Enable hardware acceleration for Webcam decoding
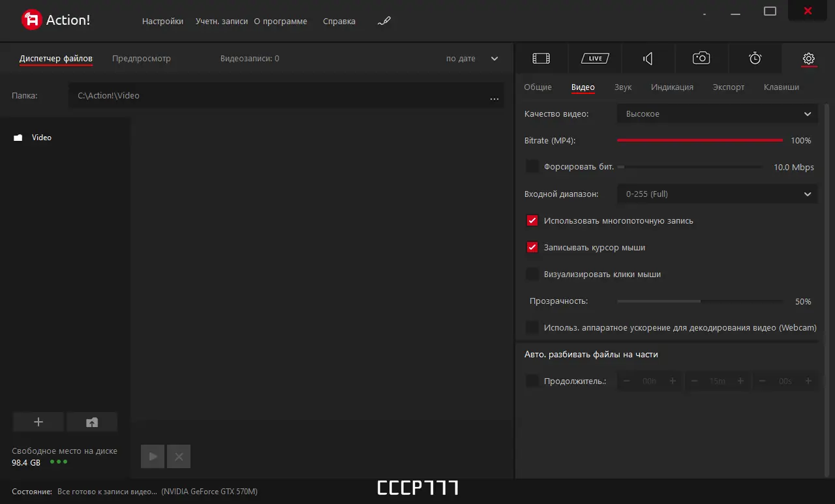 point(532,327)
